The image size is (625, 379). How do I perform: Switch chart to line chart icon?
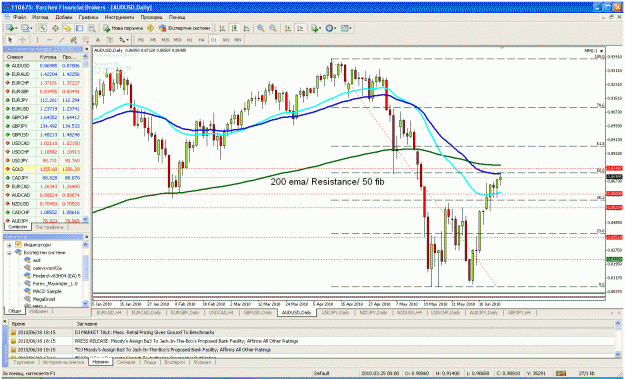point(247,28)
